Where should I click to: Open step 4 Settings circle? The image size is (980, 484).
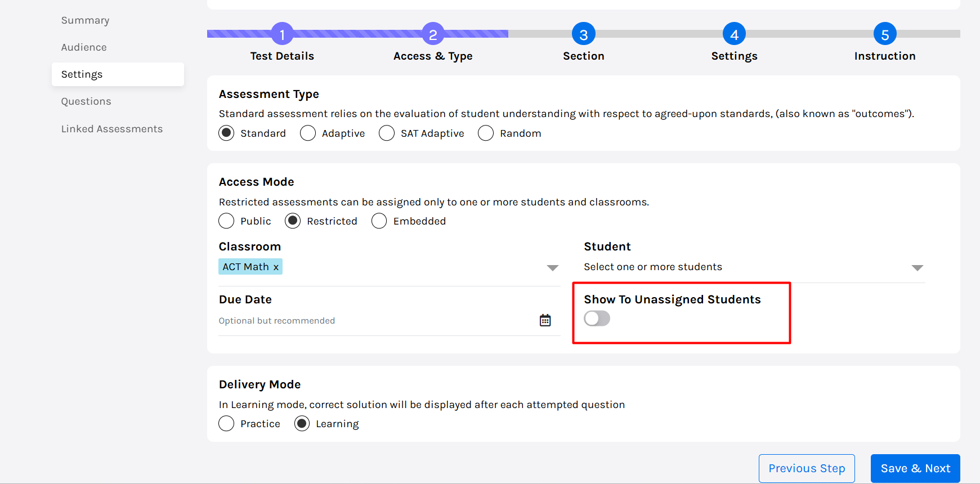point(734,34)
